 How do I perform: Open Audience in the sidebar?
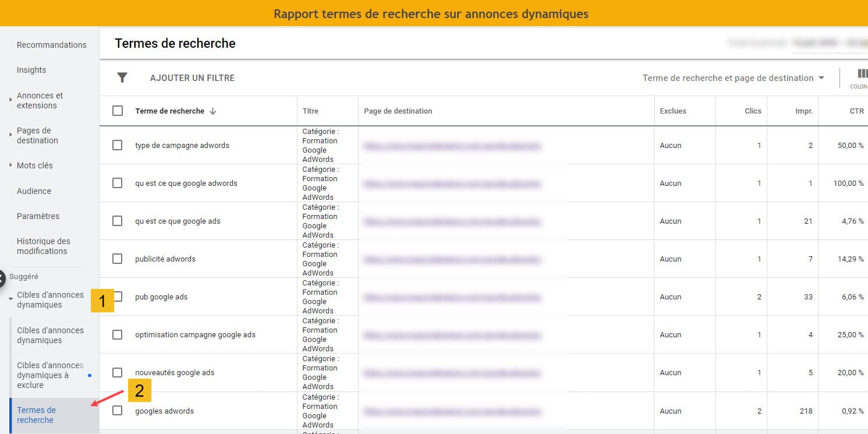point(34,191)
